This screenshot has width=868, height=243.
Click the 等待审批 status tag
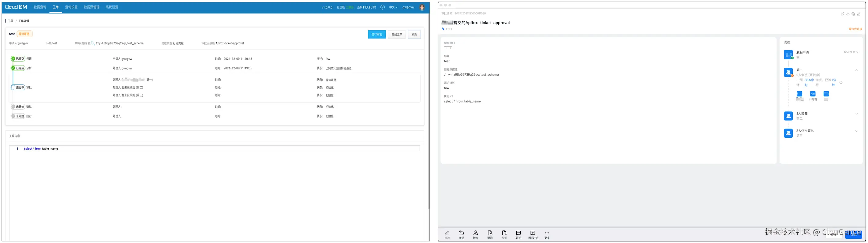[x=24, y=34]
